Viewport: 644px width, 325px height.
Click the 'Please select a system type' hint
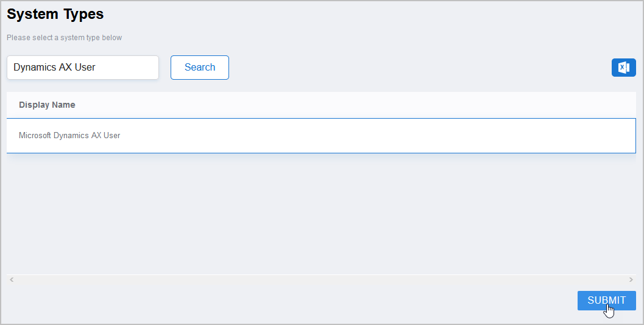tap(64, 38)
